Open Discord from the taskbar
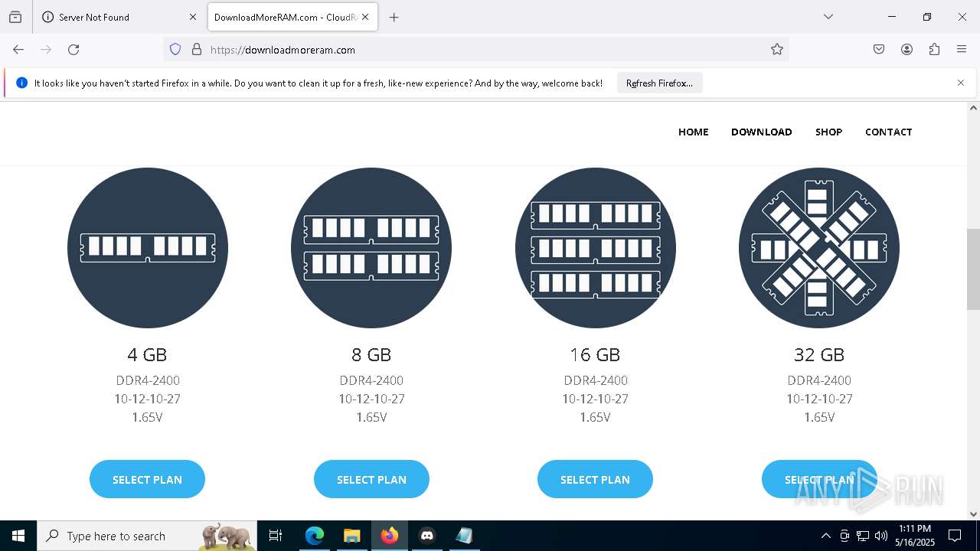 (427, 536)
